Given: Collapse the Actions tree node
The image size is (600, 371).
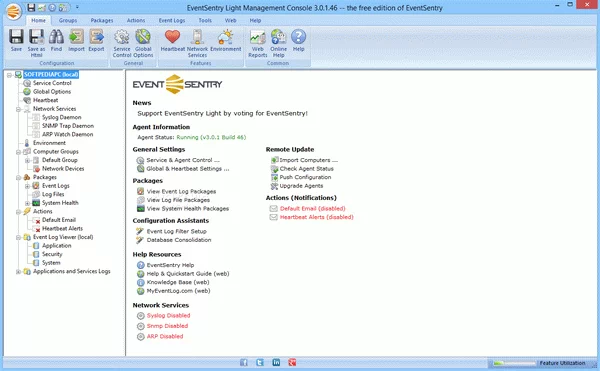Looking at the screenshot, I should tap(18, 212).
